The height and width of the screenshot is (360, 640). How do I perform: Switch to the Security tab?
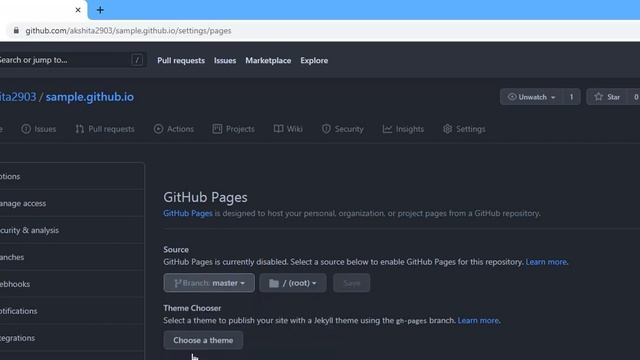(342, 129)
